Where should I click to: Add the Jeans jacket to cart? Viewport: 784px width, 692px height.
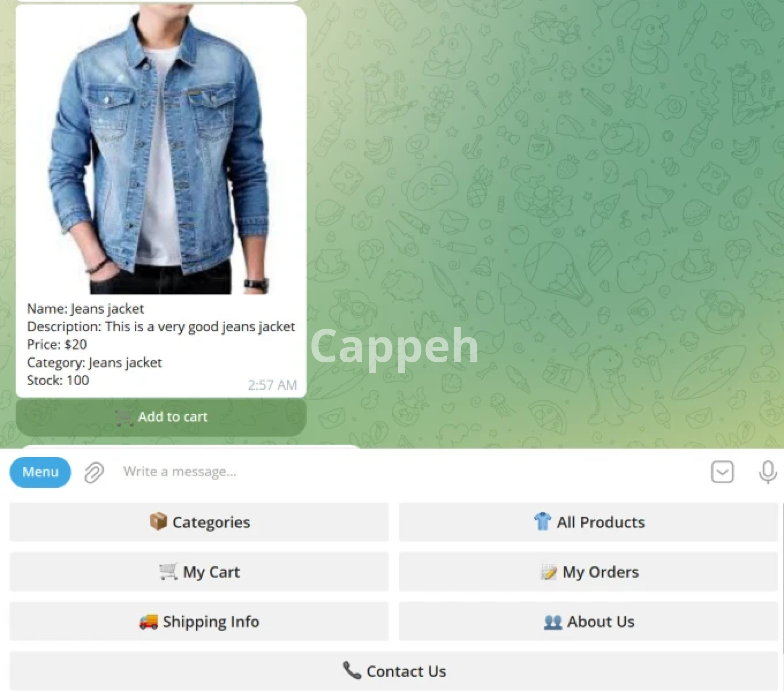coord(161,417)
